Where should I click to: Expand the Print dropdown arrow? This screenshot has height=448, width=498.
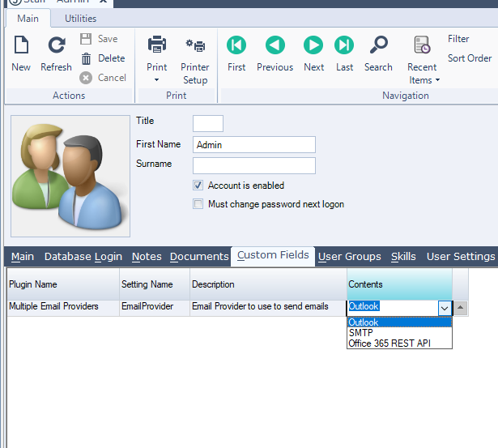pos(156,79)
